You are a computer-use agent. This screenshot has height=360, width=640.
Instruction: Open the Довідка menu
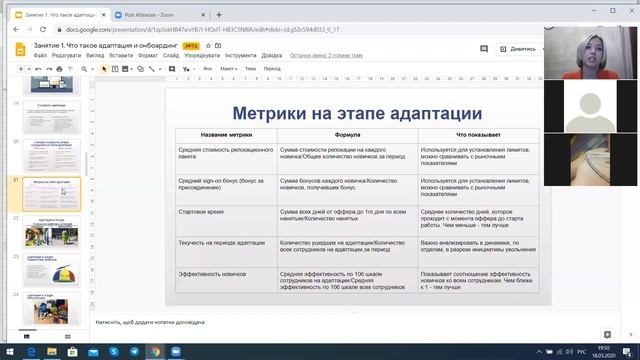click(272, 56)
